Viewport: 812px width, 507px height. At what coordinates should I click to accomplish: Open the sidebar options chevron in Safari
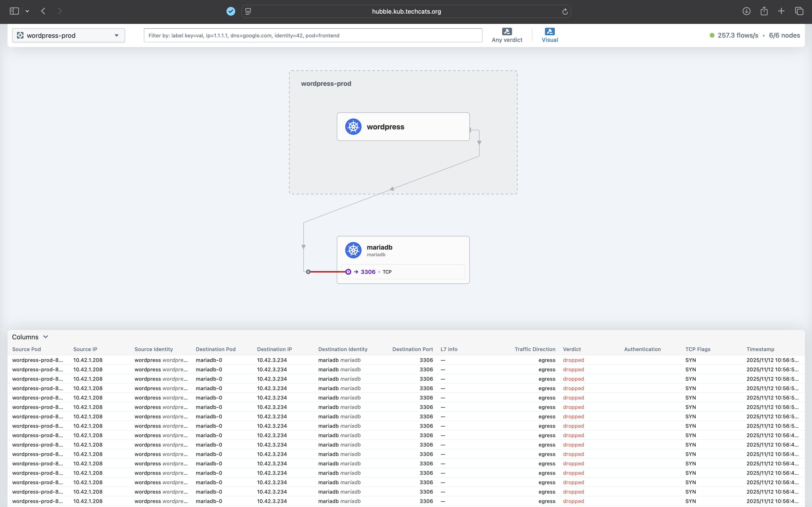click(28, 11)
